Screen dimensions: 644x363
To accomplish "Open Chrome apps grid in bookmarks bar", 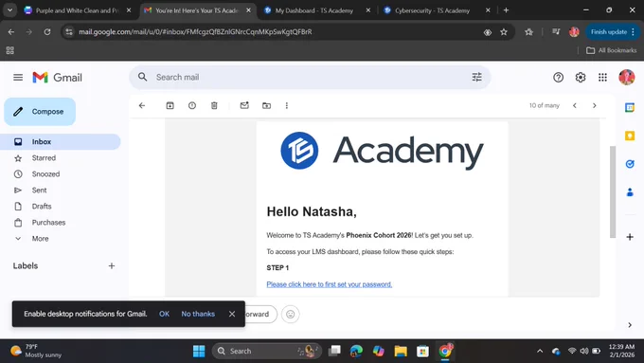I will pos(9,50).
